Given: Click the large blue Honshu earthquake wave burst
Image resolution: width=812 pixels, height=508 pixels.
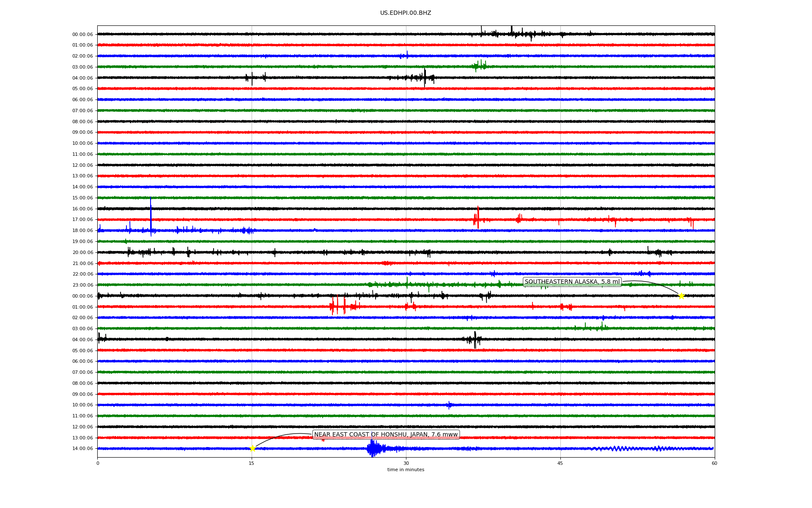Looking at the screenshot, I should point(373,448).
